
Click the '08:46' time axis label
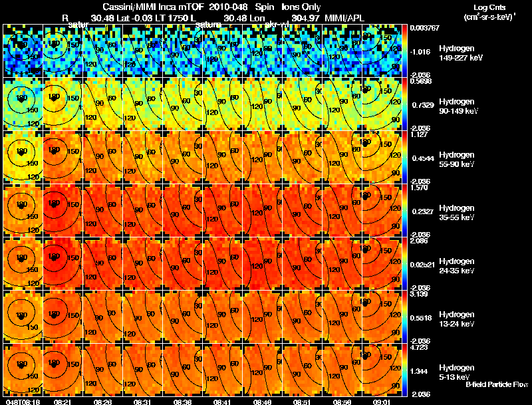tap(262, 402)
